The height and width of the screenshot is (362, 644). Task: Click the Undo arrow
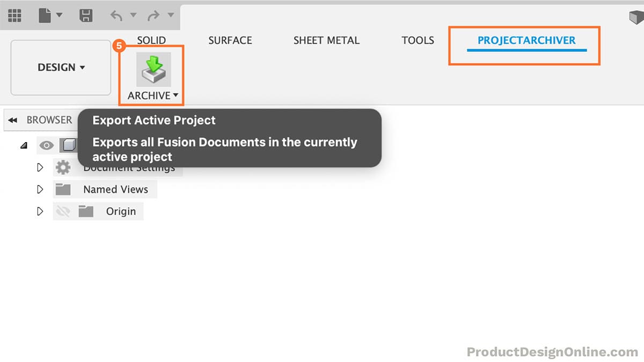pyautogui.click(x=116, y=16)
